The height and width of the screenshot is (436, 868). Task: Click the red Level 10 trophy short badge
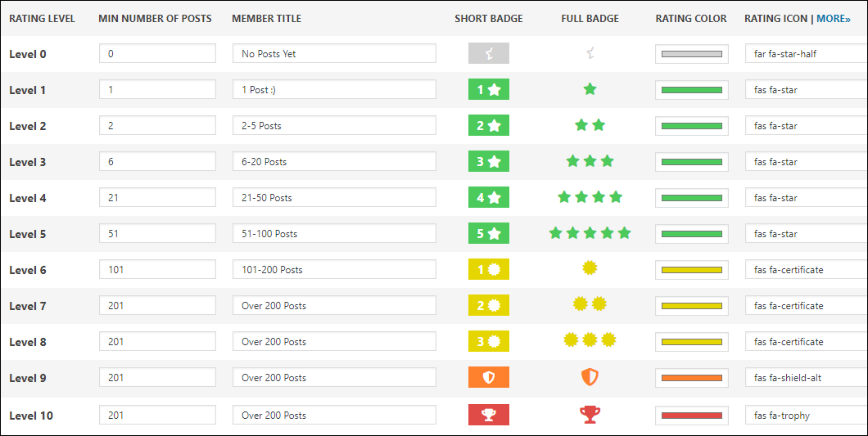point(489,416)
